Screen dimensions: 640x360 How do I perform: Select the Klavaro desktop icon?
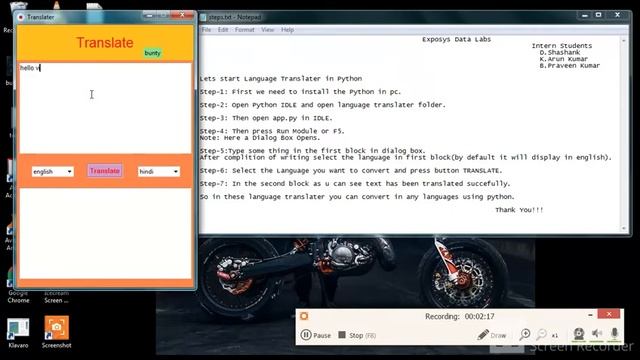tap(18, 333)
